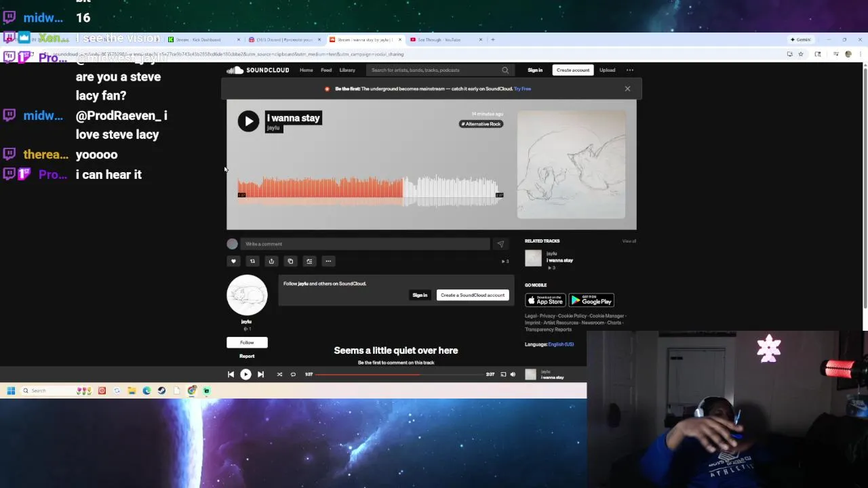The image size is (868, 488).
Task: Open the Chrome icon on the taskbar
Action: pyautogui.click(x=192, y=390)
